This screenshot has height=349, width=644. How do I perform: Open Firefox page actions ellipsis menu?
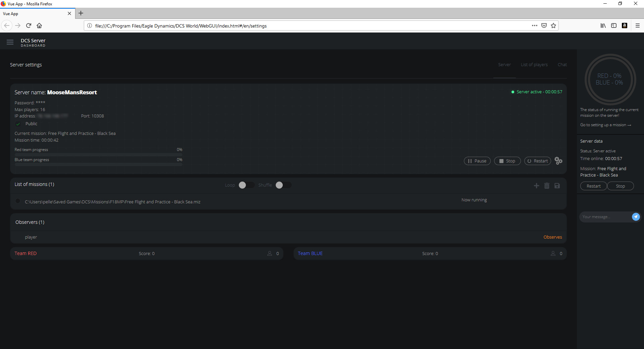(534, 26)
